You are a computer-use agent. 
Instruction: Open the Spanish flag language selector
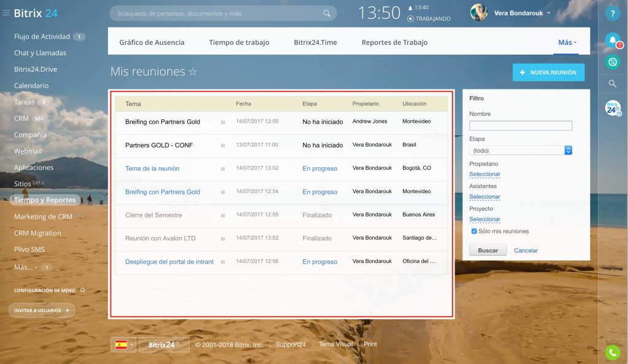(123, 344)
